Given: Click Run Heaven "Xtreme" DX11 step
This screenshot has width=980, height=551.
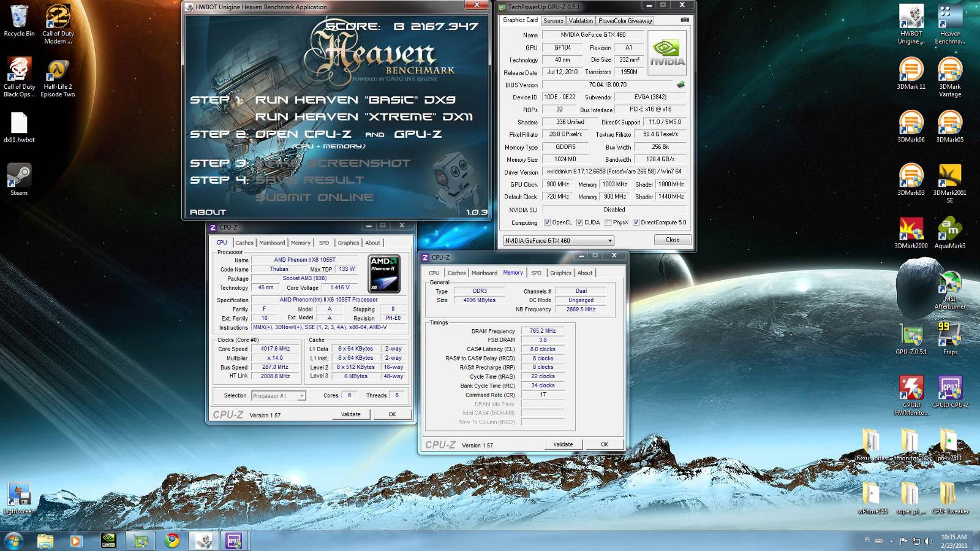Looking at the screenshot, I should tap(364, 116).
